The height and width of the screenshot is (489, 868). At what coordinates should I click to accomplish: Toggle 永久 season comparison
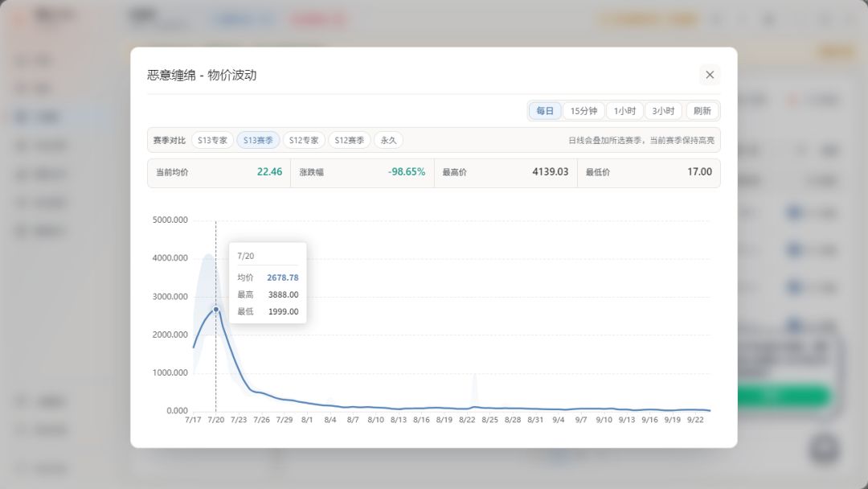[389, 140]
